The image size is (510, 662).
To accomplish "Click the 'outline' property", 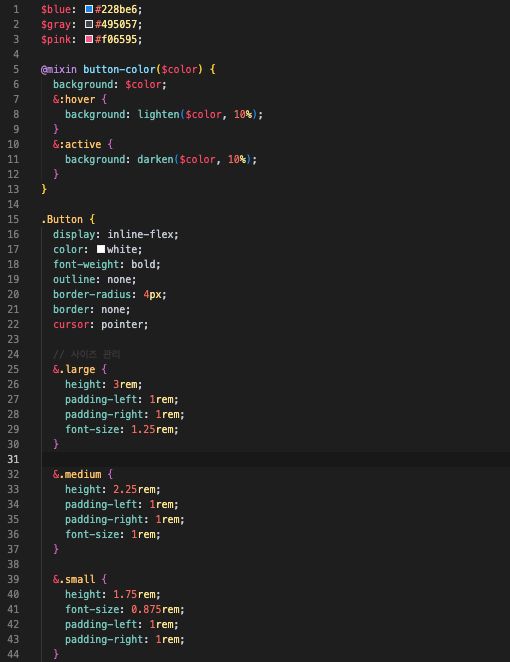I will coord(74,279).
